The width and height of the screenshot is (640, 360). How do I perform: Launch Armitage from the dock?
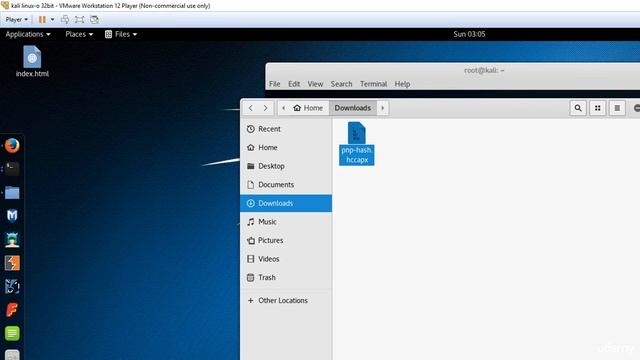pyautogui.click(x=12, y=240)
